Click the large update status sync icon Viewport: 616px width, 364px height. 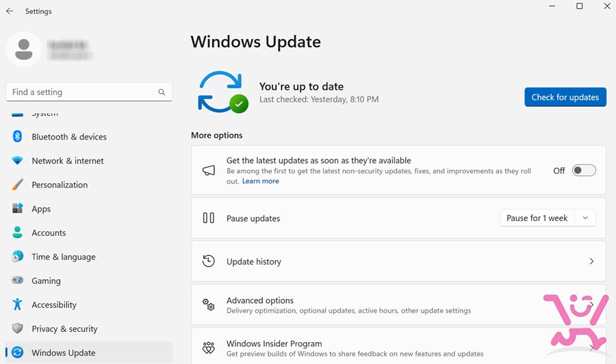222,92
